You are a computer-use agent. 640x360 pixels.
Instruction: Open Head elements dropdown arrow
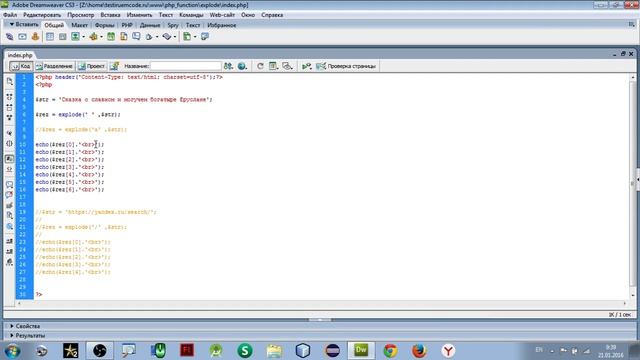point(157,37)
